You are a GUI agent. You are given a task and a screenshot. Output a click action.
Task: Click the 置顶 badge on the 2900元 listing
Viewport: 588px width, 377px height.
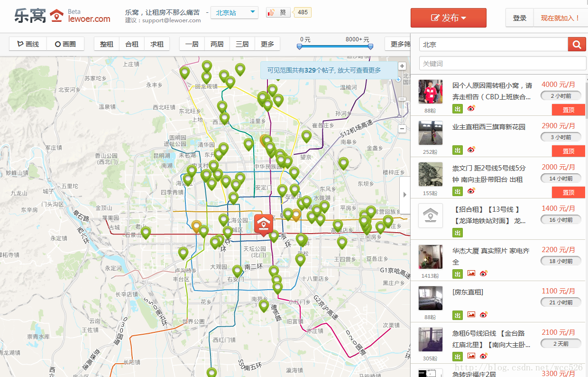(569, 151)
